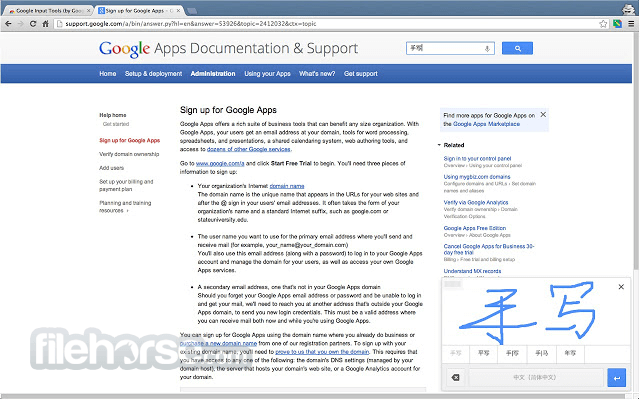Select Administration in the nav bar
Image resolution: width=640 pixels, height=400 pixels.
tap(213, 74)
